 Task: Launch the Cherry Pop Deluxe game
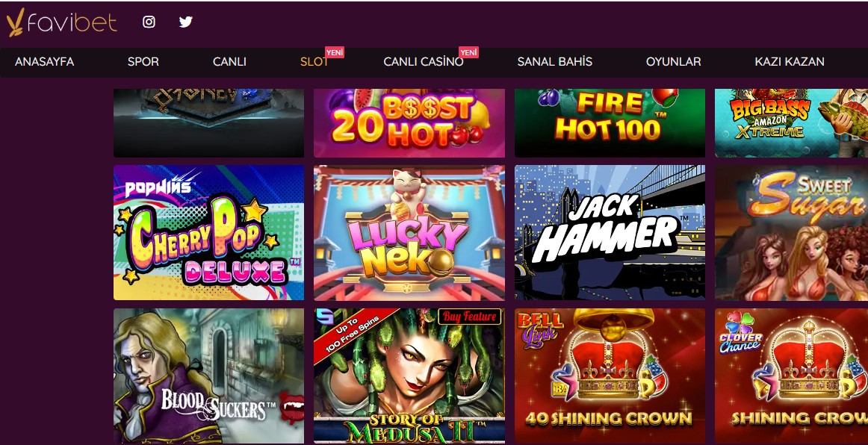pyautogui.click(x=208, y=232)
